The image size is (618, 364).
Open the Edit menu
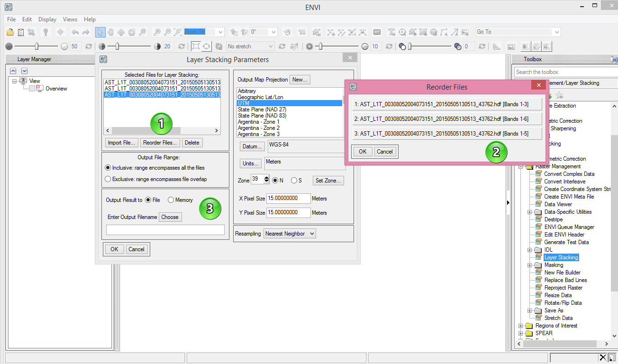tap(27, 19)
